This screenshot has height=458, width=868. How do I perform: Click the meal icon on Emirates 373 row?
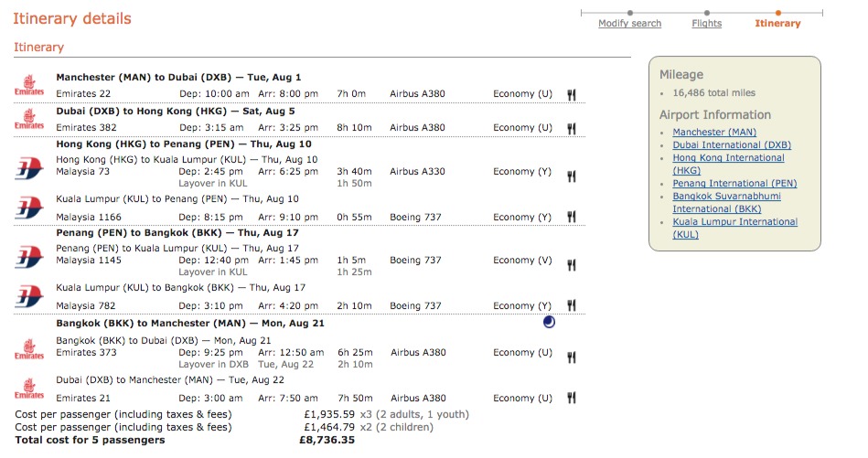[x=572, y=357]
